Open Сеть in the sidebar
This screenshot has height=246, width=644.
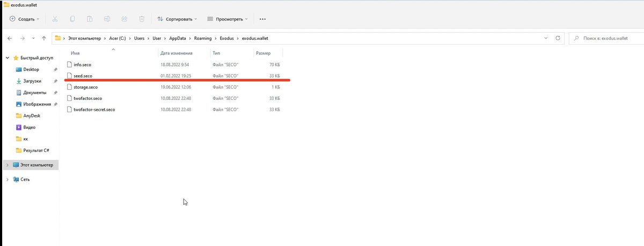[x=25, y=179]
